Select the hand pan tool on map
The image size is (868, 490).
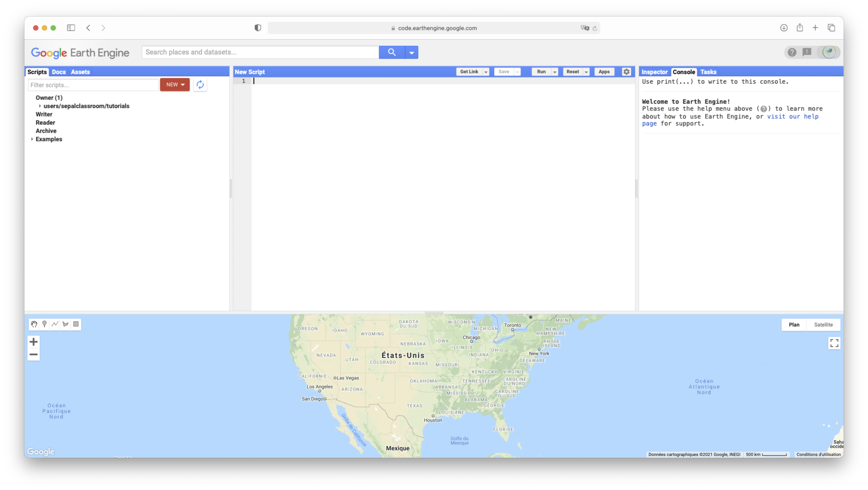34,324
